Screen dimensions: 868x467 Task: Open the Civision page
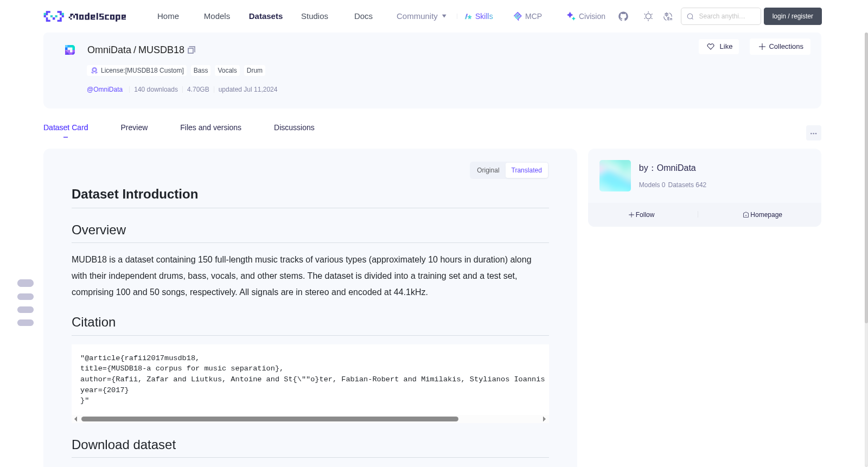point(586,16)
